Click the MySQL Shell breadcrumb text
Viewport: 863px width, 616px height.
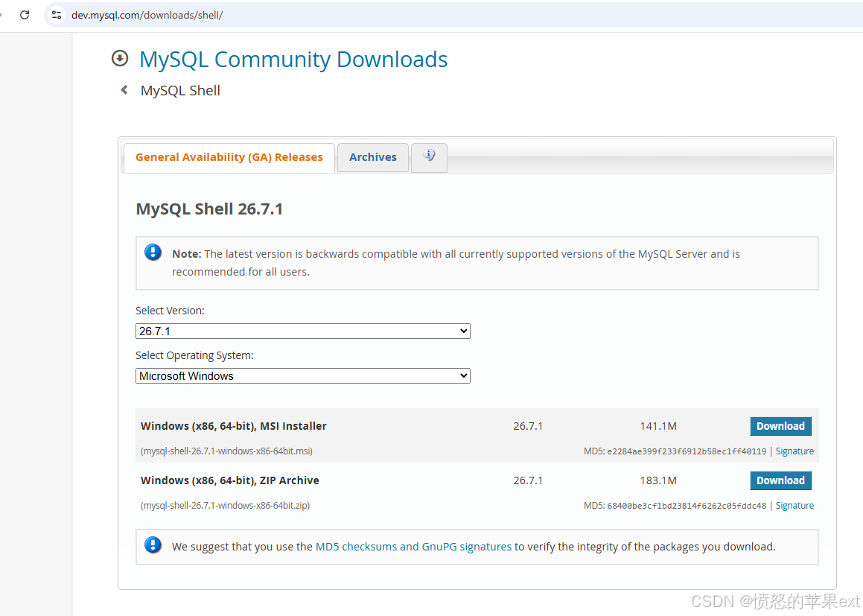(x=180, y=90)
